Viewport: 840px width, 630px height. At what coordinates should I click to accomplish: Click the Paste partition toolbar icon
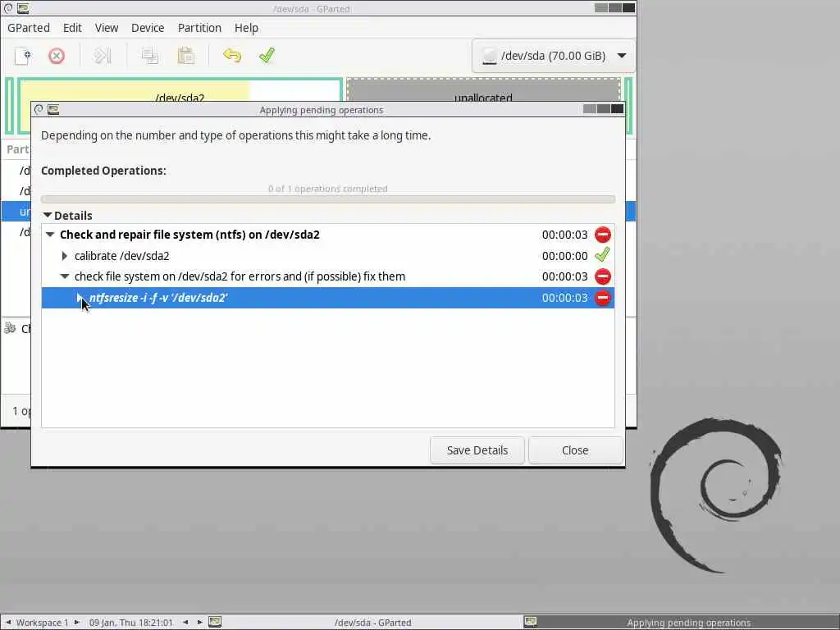point(185,56)
